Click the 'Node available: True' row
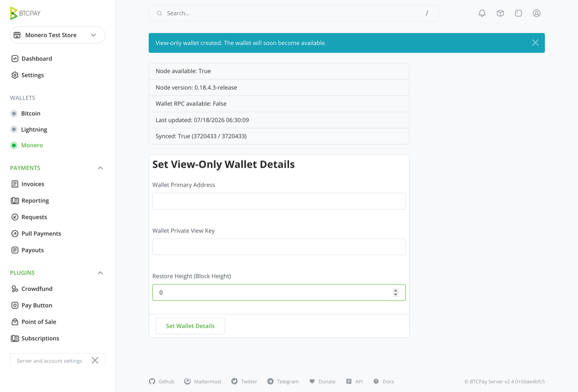The width and height of the screenshot is (578, 392). click(279, 71)
